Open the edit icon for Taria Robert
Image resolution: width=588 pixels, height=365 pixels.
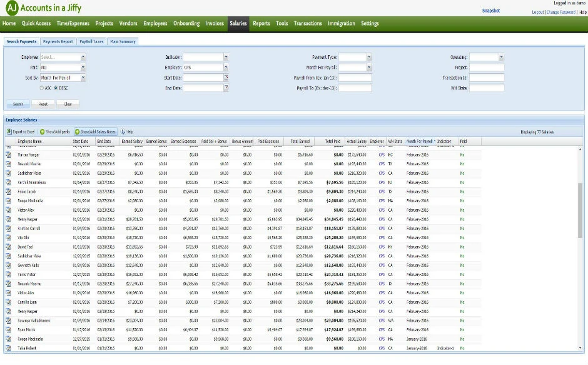8,348
